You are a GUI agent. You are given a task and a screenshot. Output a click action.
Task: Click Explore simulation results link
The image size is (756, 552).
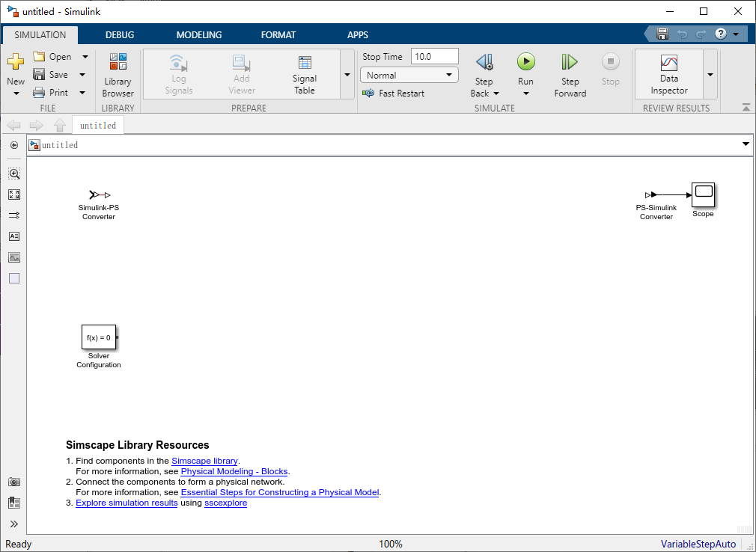tap(126, 503)
